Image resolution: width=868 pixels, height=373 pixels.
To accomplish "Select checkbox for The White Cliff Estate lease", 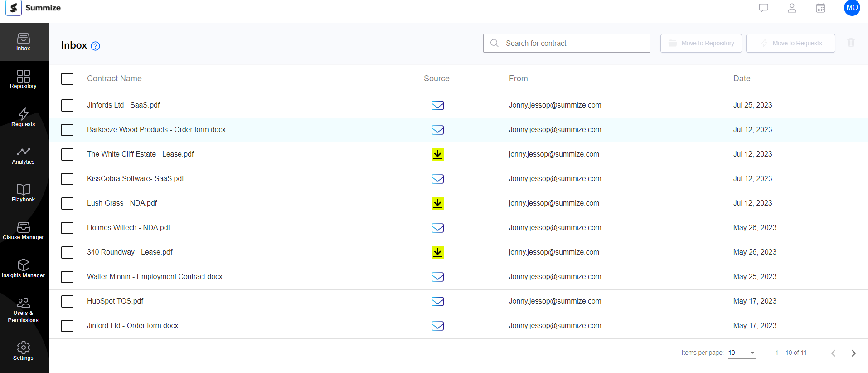I will (x=67, y=154).
